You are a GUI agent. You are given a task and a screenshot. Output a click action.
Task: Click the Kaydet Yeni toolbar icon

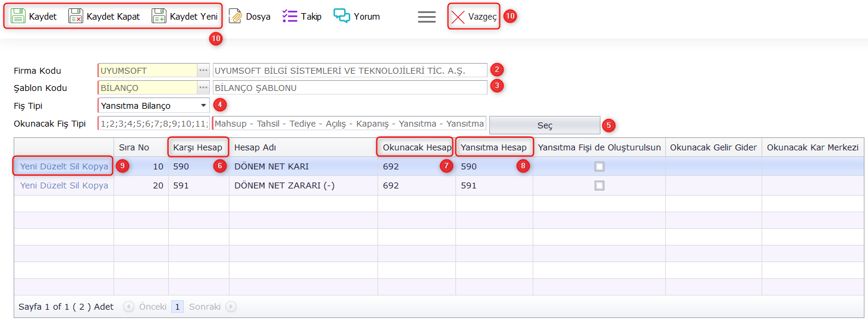(x=159, y=17)
